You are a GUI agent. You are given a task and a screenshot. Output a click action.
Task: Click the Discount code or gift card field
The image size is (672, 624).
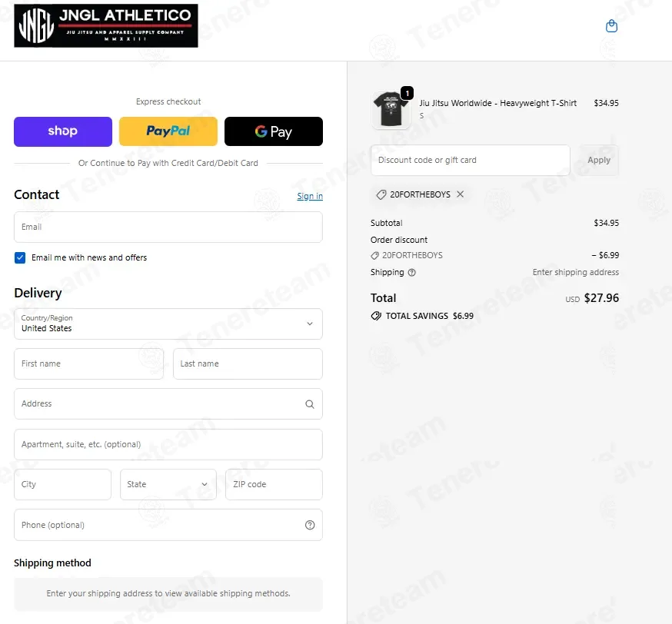(470, 160)
